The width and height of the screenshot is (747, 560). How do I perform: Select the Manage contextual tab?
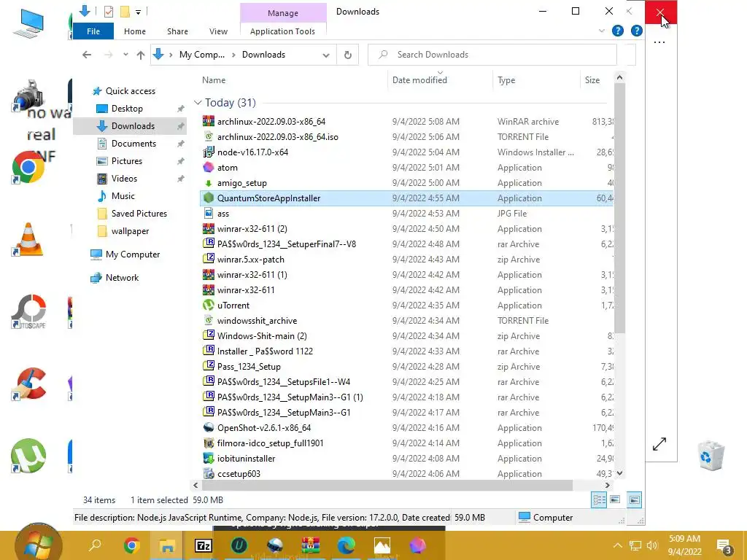[x=283, y=13]
